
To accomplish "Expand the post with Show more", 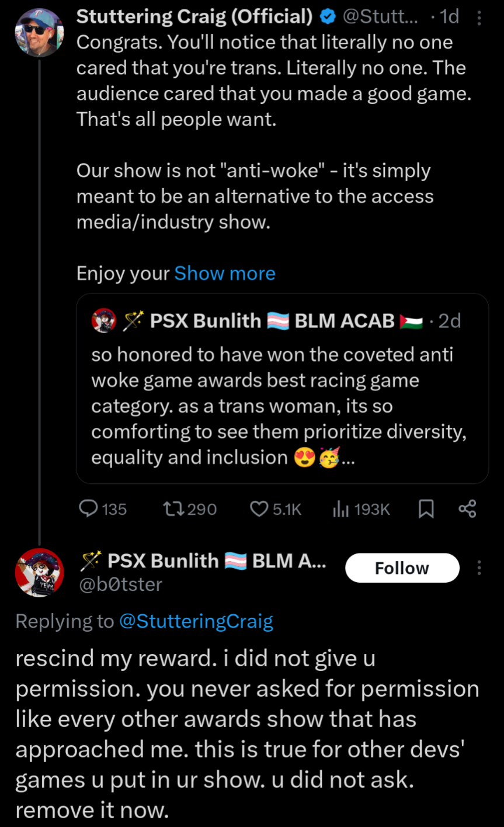I will click(x=225, y=273).
